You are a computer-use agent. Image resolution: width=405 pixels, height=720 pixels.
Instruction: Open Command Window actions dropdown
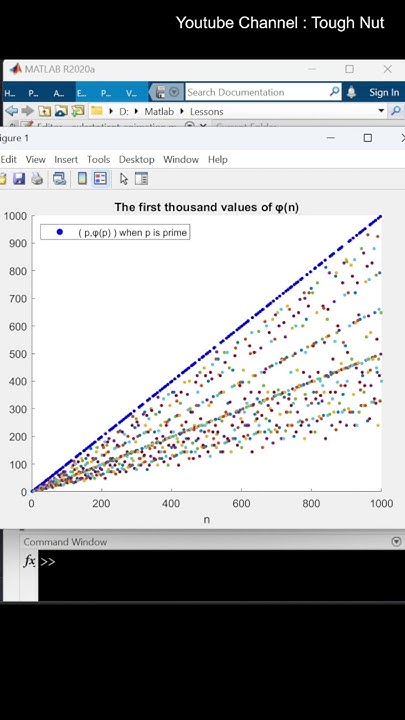[396, 542]
